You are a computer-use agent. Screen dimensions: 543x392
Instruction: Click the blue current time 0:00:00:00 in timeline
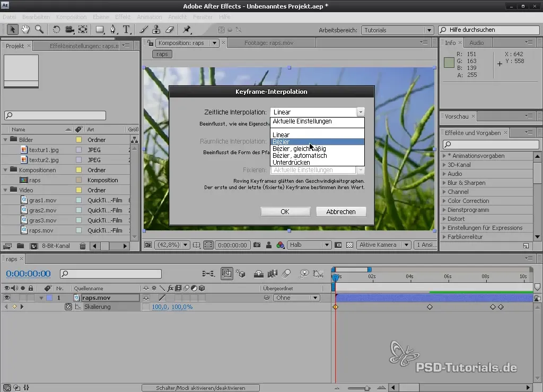coord(29,274)
